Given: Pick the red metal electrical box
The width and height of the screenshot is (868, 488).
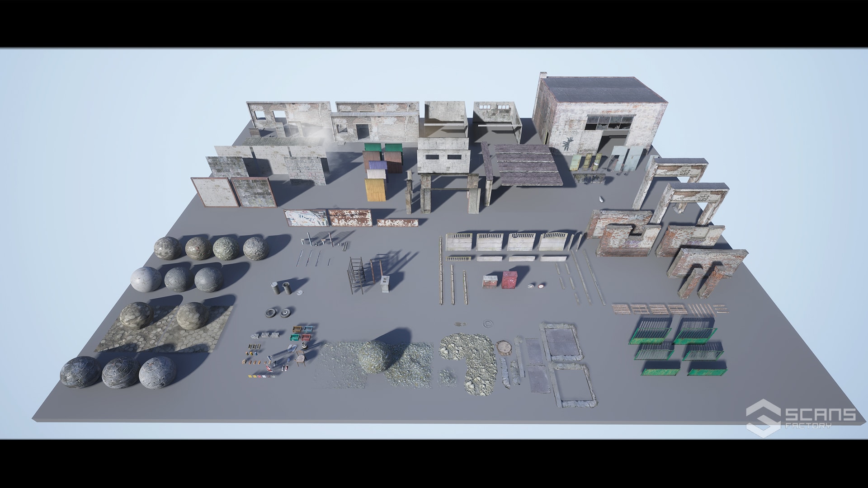Looking at the screenshot, I should tap(509, 280).
